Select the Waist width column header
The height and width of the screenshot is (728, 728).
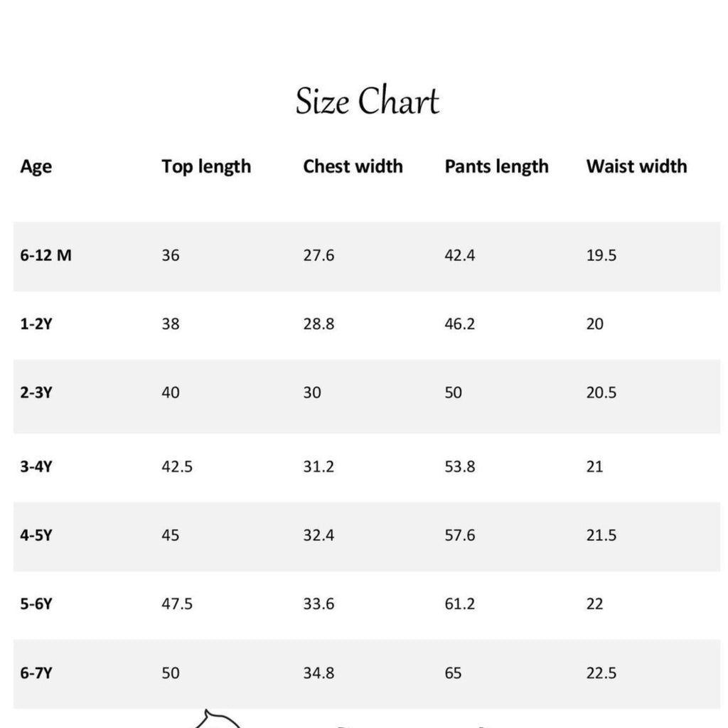point(636,166)
